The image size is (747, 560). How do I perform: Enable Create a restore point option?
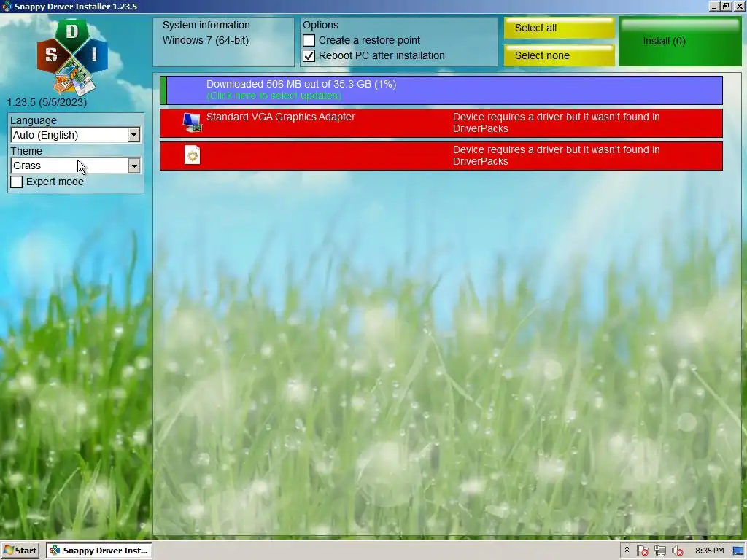[309, 41]
